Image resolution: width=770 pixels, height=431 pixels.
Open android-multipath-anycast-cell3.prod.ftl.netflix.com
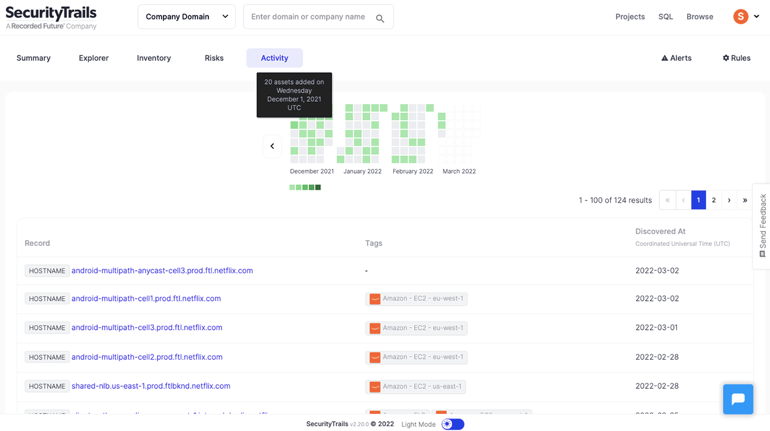coord(162,270)
